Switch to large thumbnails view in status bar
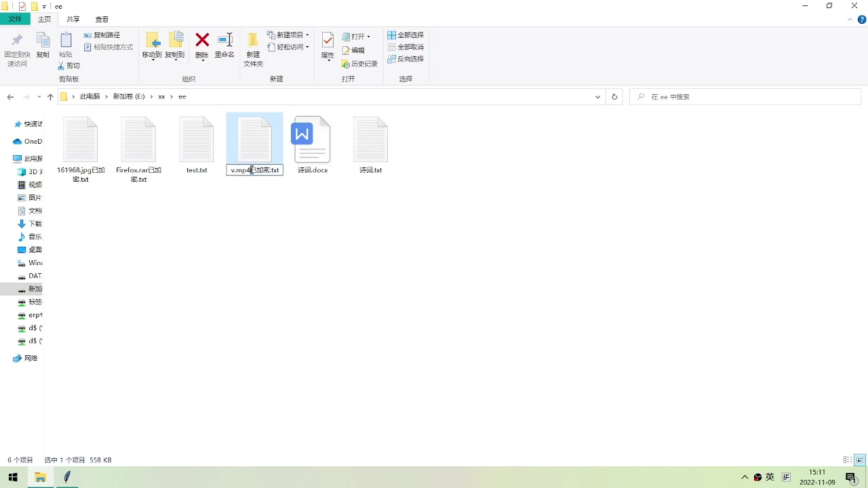This screenshot has height=488, width=868. pyautogui.click(x=860, y=460)
